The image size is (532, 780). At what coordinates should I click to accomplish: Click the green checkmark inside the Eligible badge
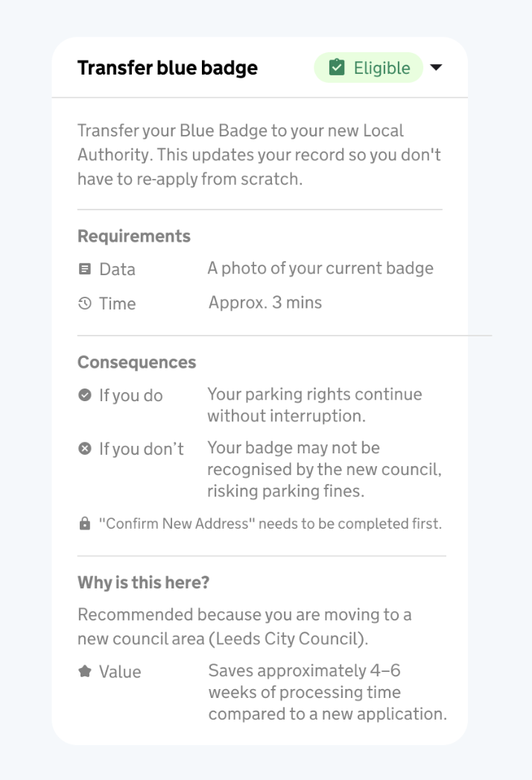338,67
